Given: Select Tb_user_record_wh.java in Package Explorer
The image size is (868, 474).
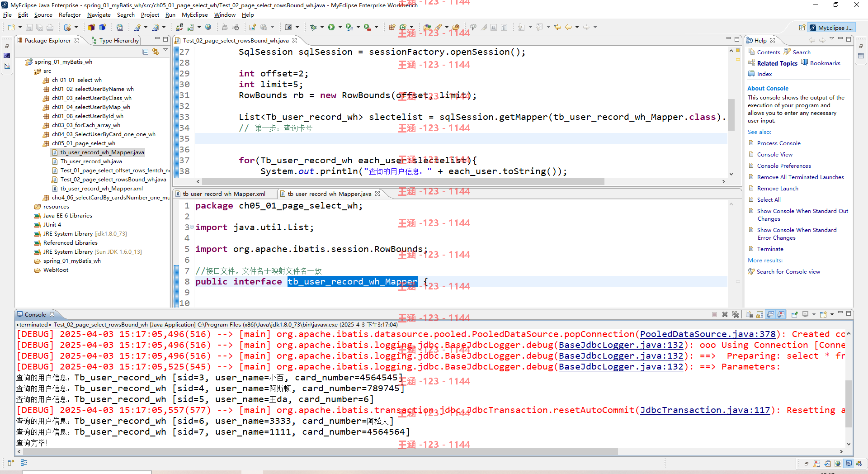Looking at the screenshot, I should 91,161.
